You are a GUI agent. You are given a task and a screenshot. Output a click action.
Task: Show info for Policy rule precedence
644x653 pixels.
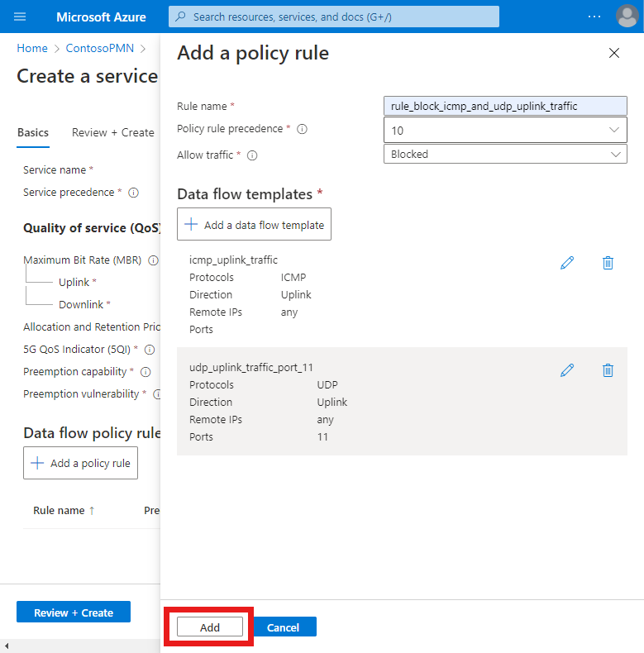[302, 129]
